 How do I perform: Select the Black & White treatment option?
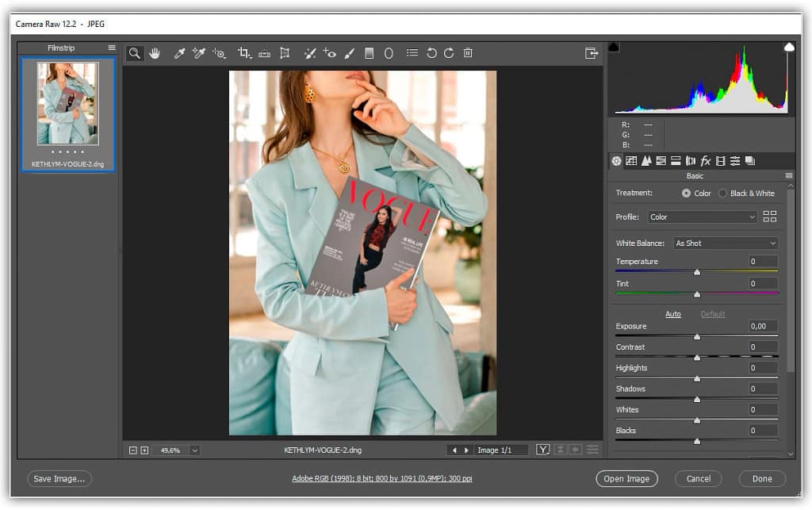(x=722, y=193)
